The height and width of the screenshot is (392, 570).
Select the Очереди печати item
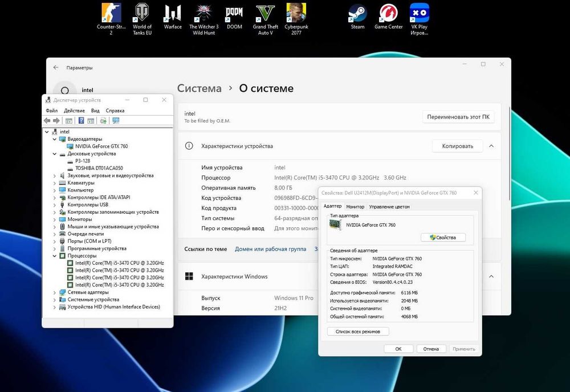[85, 234]
